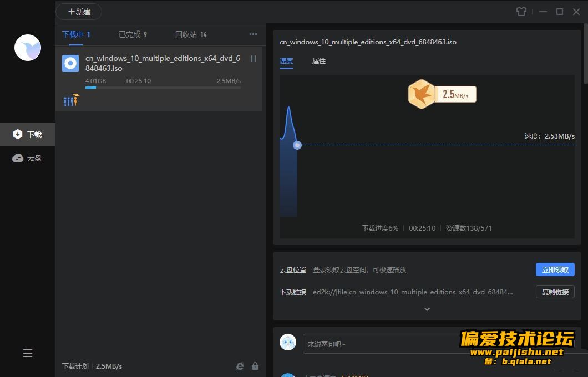Click the right panel vertical scrollbar

click(x=585, y=54)
